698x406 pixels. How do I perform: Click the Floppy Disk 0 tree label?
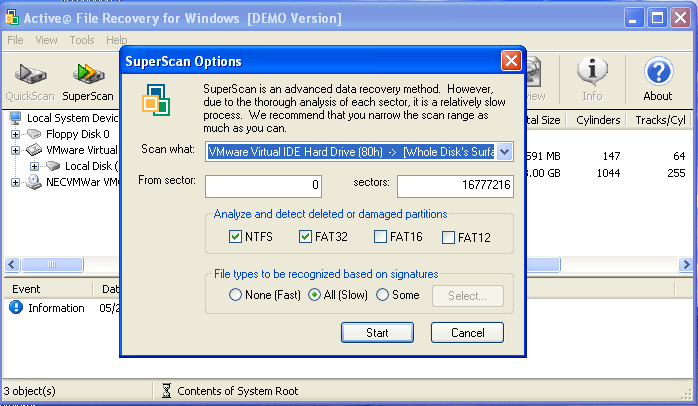click(x=78, y=134)
